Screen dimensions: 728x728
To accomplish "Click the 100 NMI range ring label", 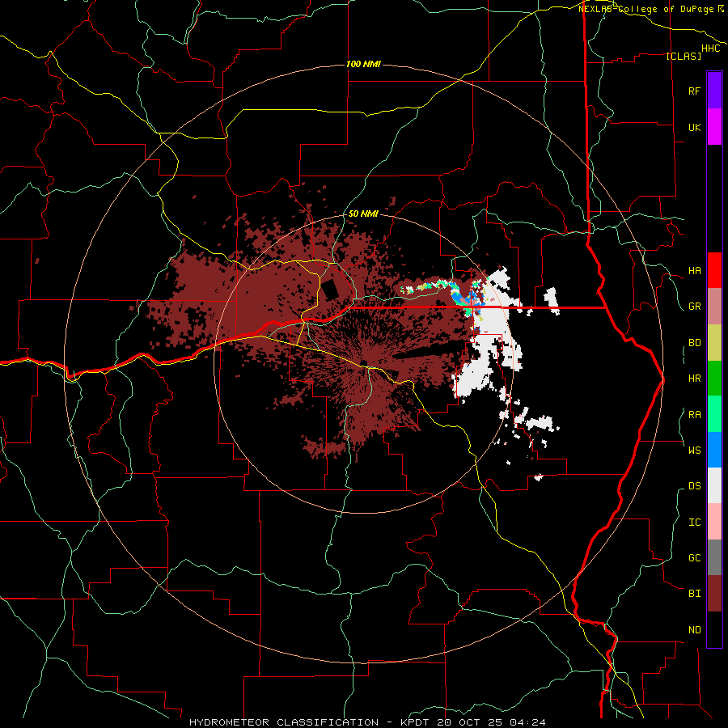I will 363,64.
